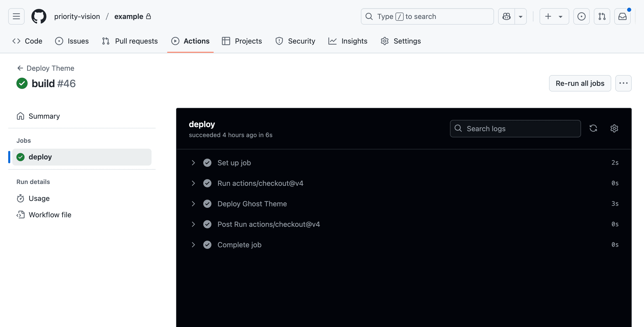
Task: Refresh the deploy job logs
Action: click(594, 128)
